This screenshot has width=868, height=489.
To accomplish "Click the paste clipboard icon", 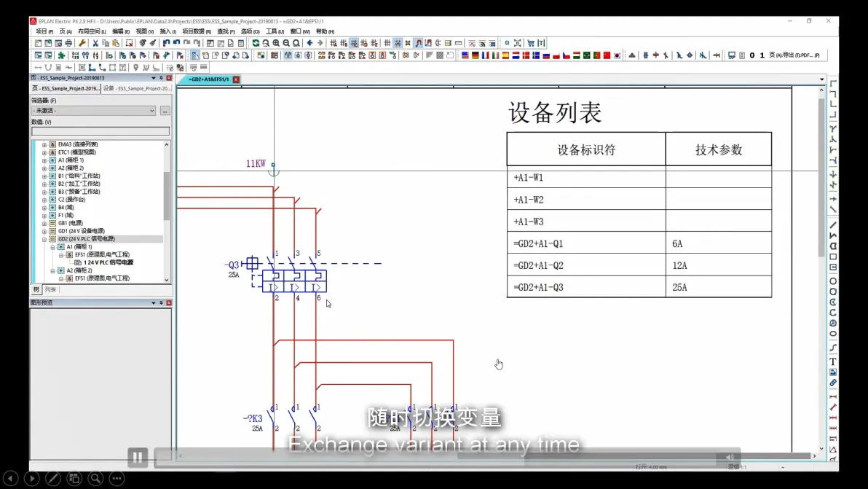I will coord(116,43).
